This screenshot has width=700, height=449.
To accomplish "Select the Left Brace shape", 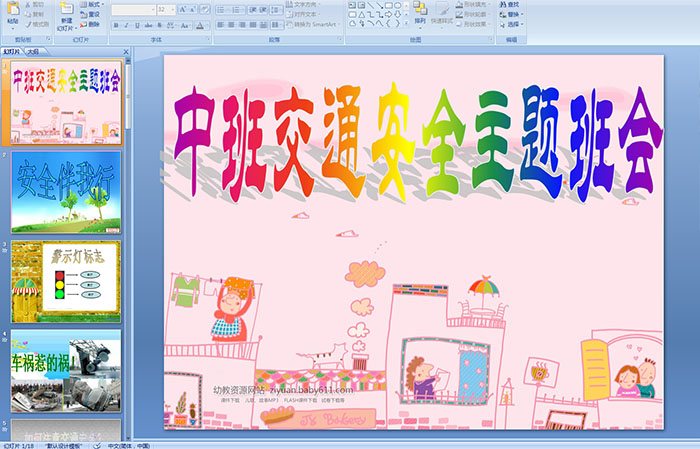I will (x=388, y=23).
